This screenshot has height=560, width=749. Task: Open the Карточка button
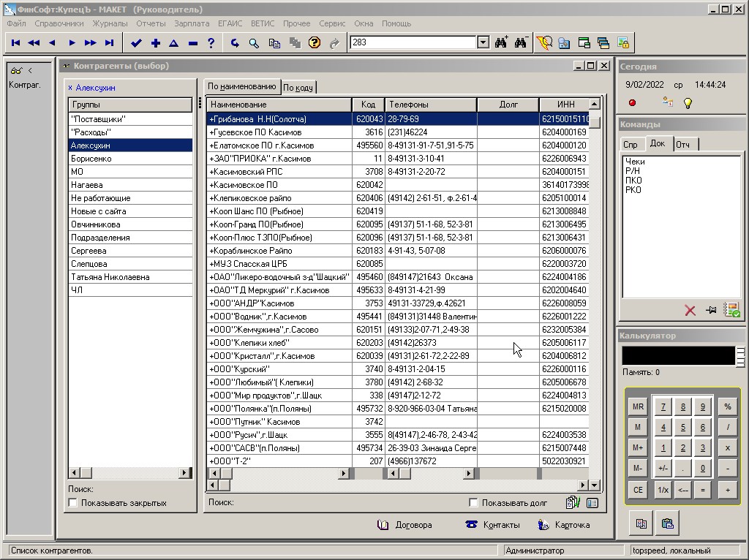(x=563, y=525)
